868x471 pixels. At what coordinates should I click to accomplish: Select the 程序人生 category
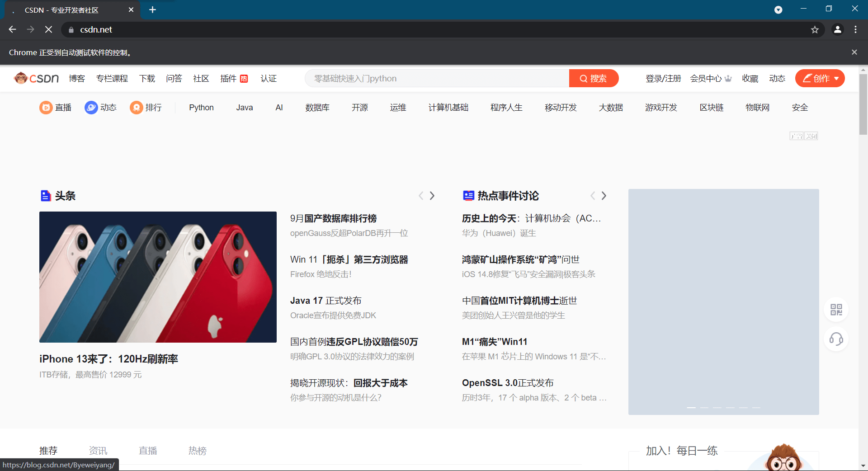[x=506, y=108]
